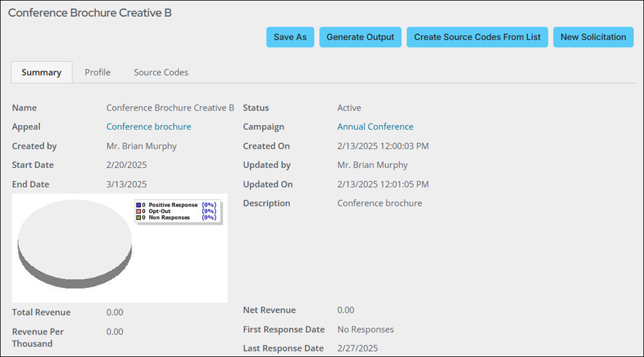The width and height of the screenshot is (644, 357).
Task: Click the End Date field label
Action: (x=31, y=184)
